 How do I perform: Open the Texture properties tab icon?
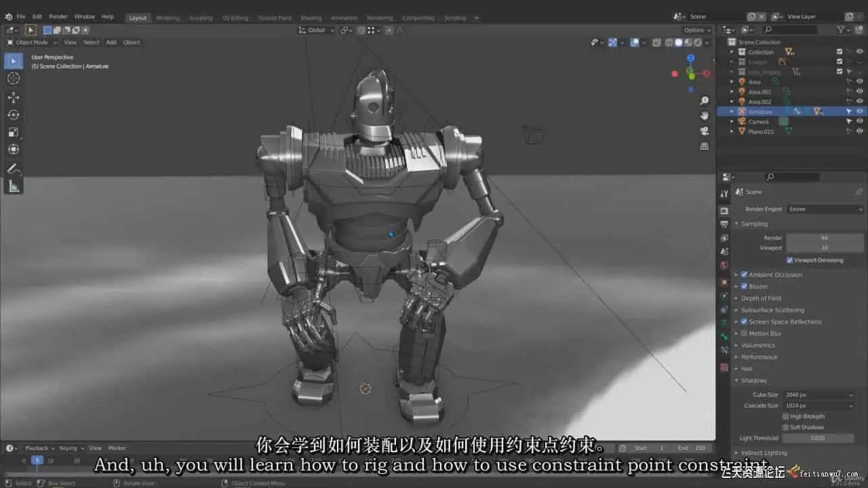[x=724, y=367]
